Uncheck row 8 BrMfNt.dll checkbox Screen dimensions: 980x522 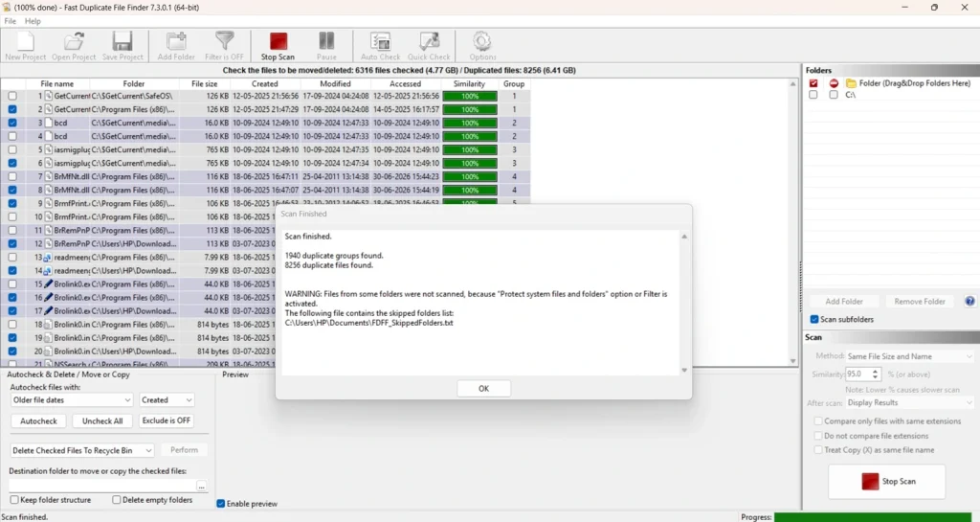12,190
